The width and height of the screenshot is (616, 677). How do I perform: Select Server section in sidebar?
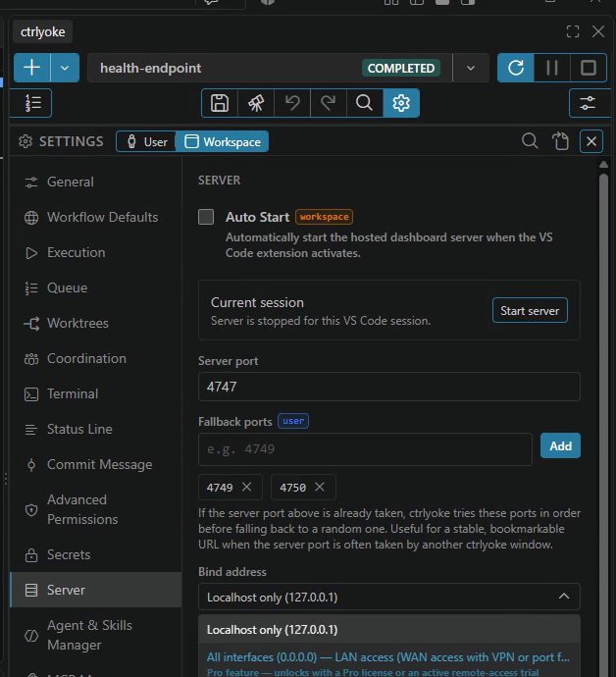[x=96, y=591]
